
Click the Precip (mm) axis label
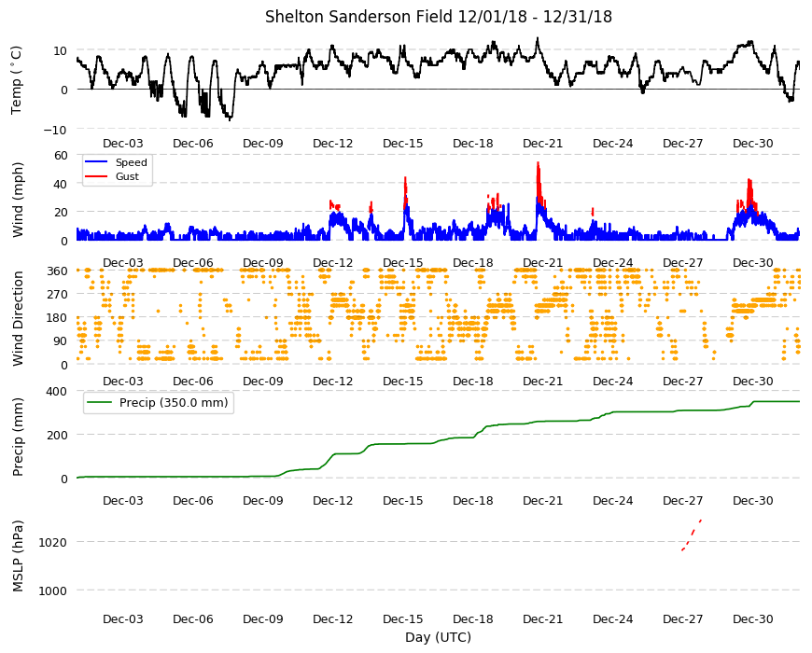click(x=18, y=437)
